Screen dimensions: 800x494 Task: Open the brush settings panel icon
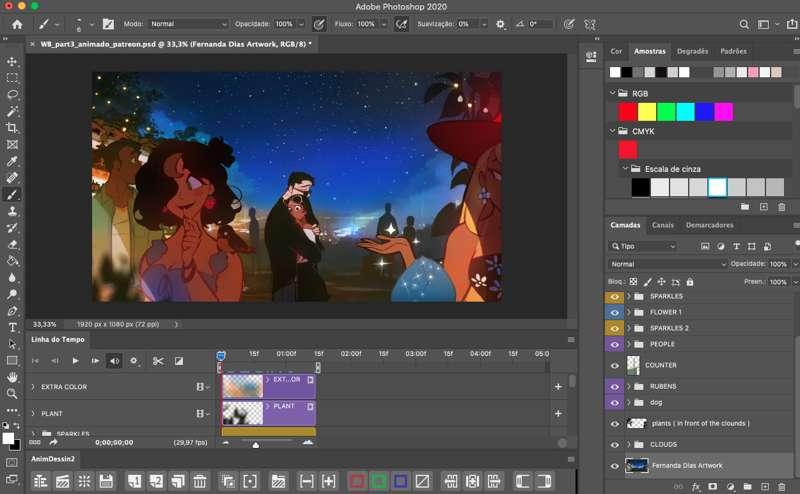108,24
